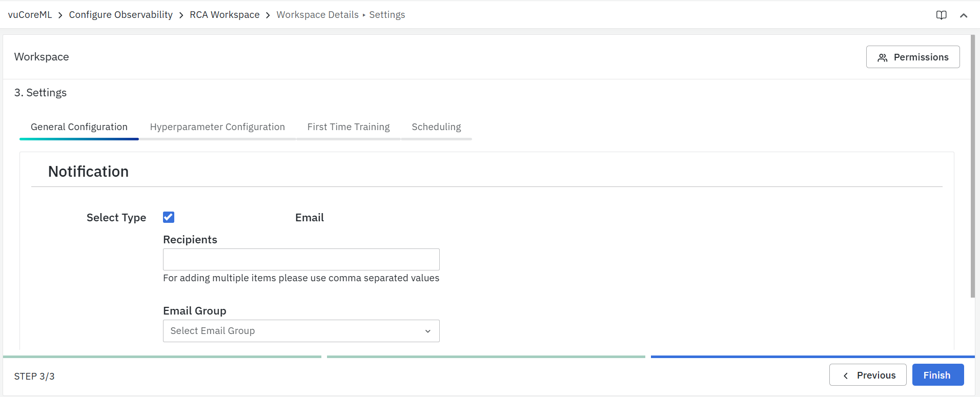Switch to Hyperparameter Configuration tab
Screen dimensions: 980x397
217,127
